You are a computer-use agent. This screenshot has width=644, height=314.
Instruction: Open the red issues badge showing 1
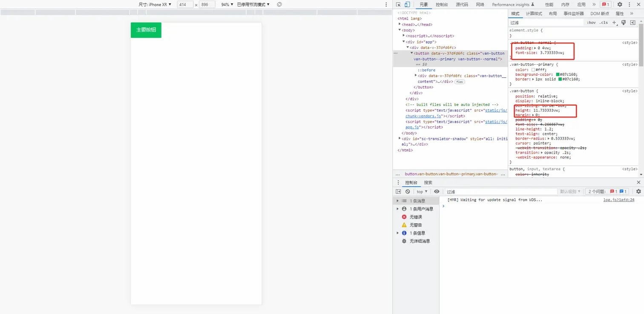605,4
